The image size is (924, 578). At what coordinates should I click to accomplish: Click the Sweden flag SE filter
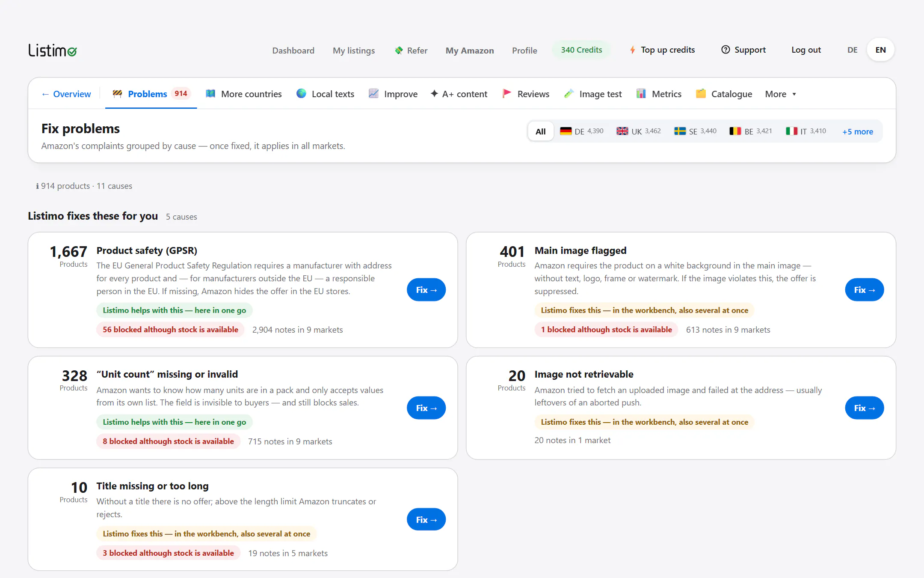coord(695,131)
